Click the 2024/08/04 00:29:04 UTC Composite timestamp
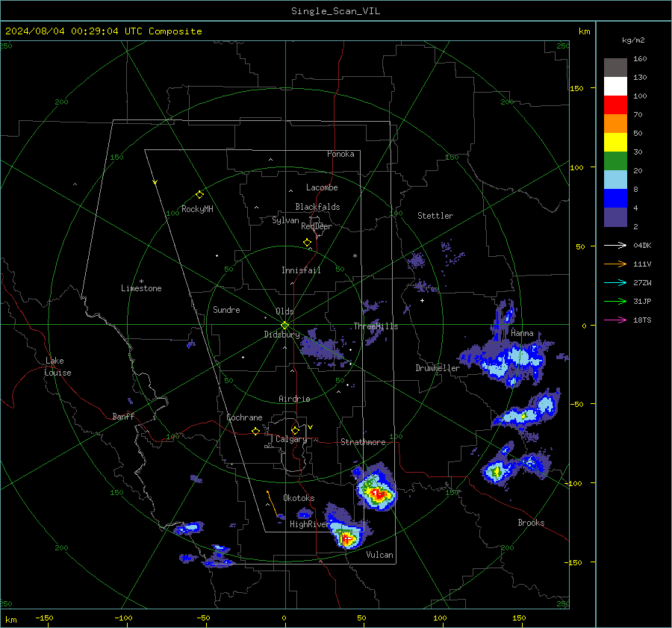Screen dimensions: 672x628 click(x=103, y=31)
